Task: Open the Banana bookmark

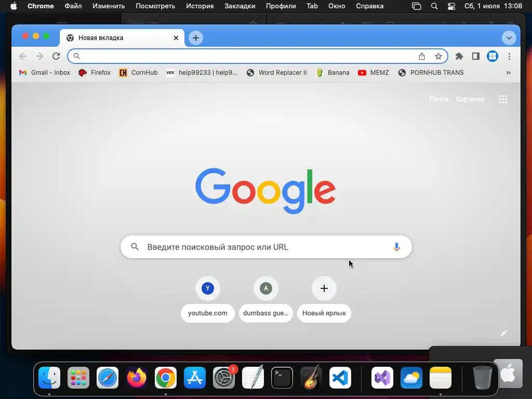Action: tap(332, 73)
